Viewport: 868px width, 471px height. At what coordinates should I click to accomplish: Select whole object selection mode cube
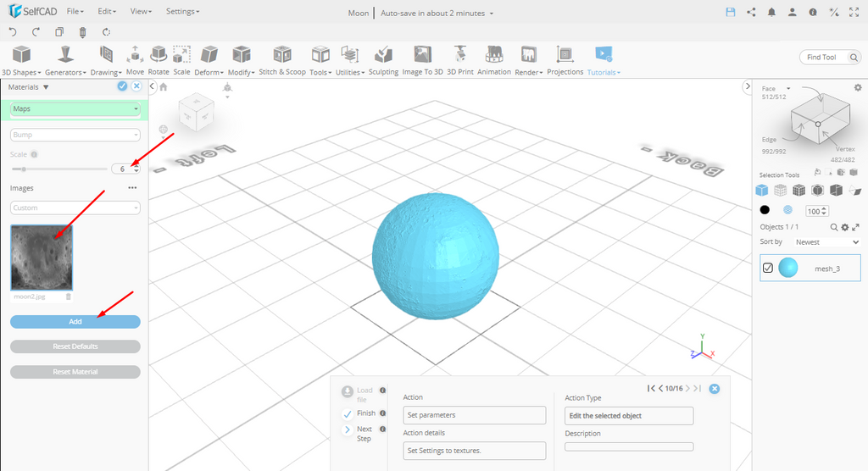(x=762, y=191)
